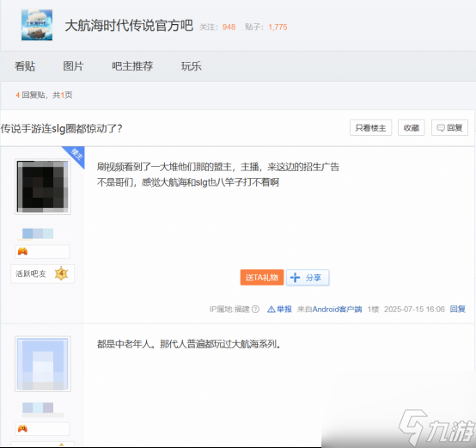Click the post line starting 刷视频看到了
Image resolution: width=476 pixels, height=448 pixels.
tap(218, 167)
